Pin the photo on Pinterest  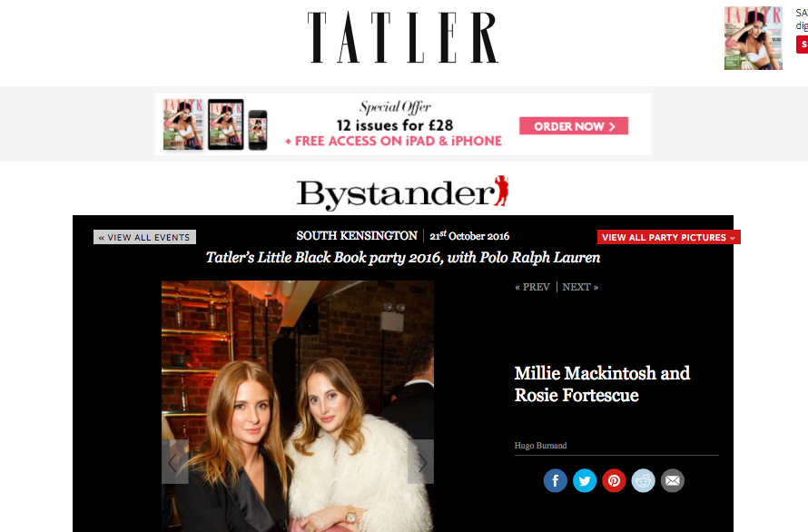coord(614,480)
